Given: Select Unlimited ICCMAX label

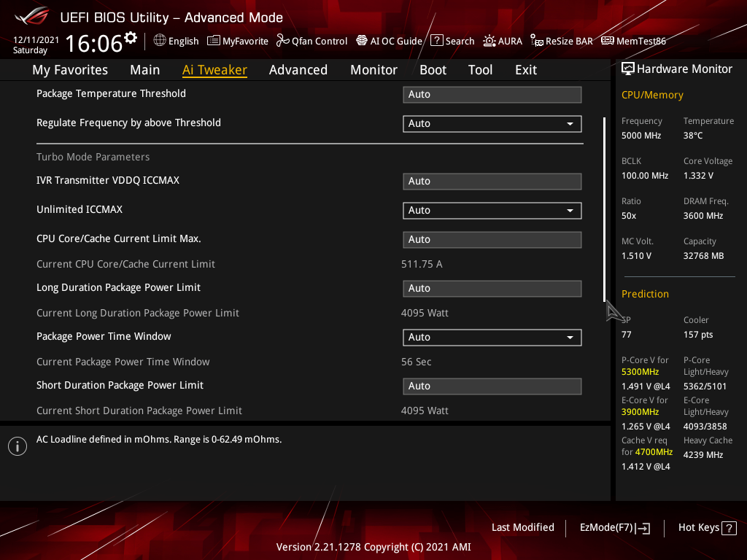Looking at the screenshot, I should pyautogui.click(x=80, y=209).
